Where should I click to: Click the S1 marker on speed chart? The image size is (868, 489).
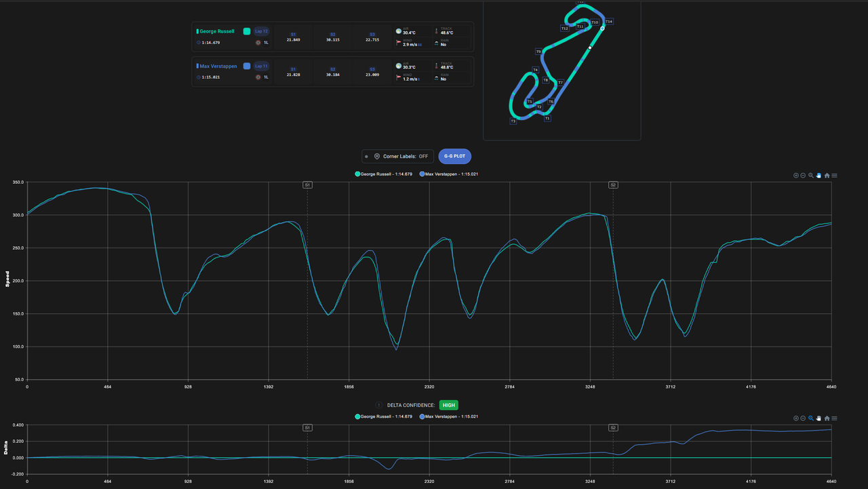307,184
